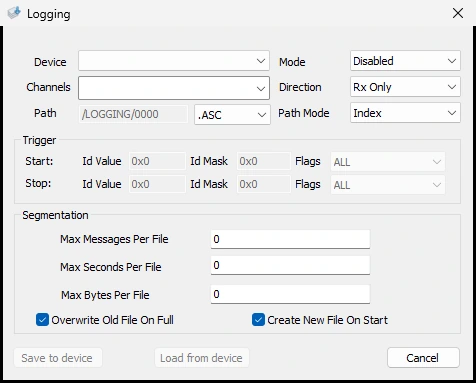Expand the Mode dropdown showing Disabled
The height and width of the screenshot is (383, 476).
click(405, 61)
